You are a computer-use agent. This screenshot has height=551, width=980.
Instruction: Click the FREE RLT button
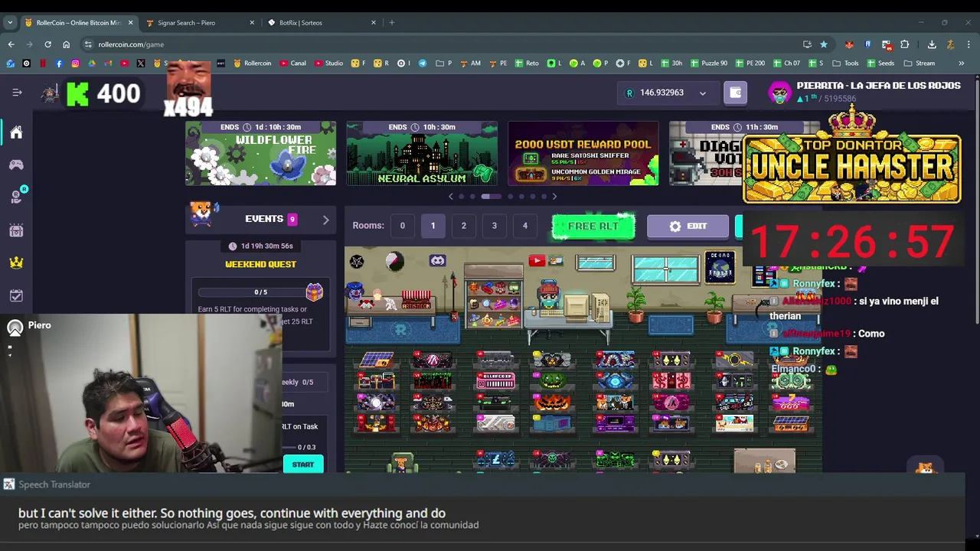click(x=593, y=227)
